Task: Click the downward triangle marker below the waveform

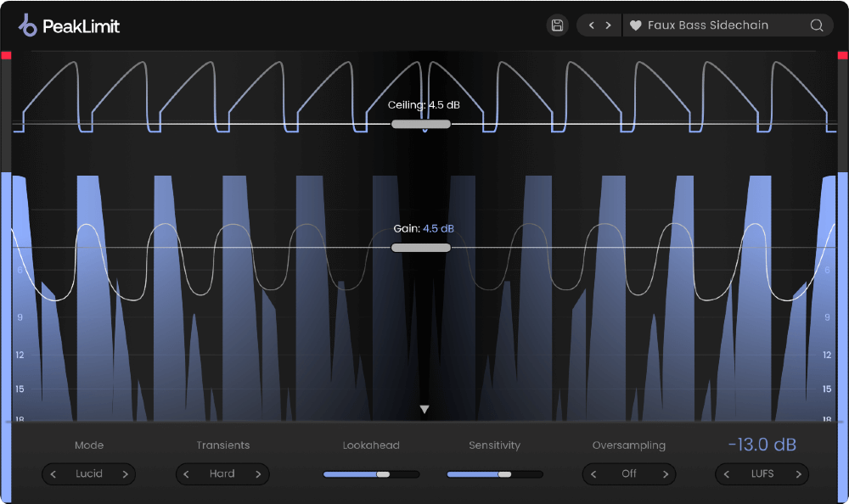Action: pos(424,408)
